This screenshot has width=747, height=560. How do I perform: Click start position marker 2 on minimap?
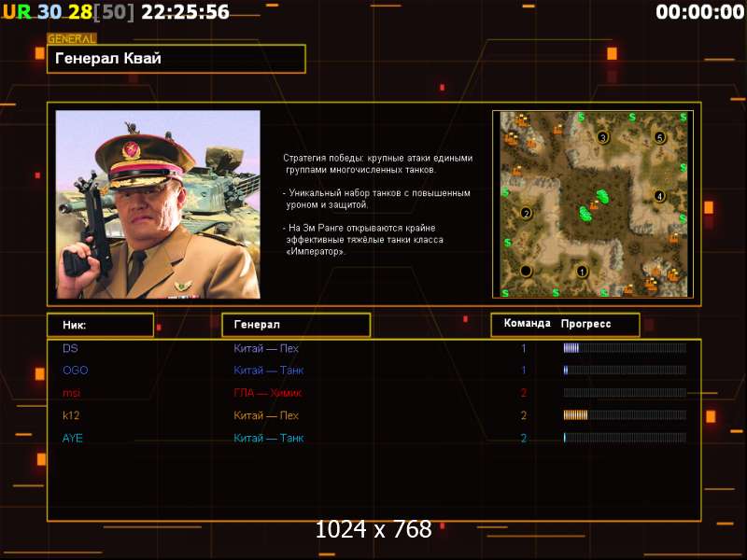point(526,213)
